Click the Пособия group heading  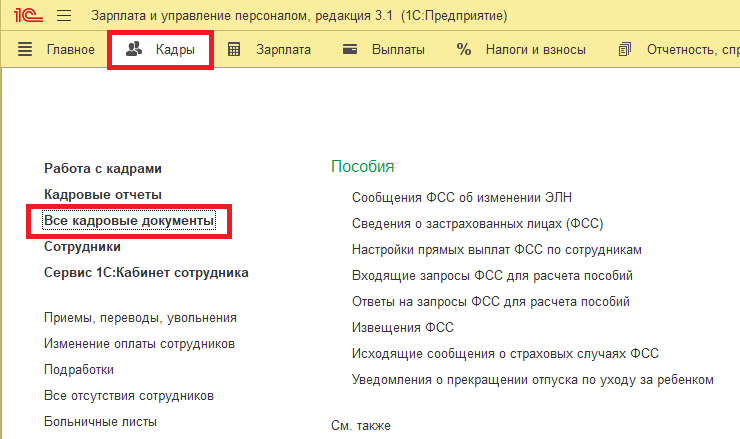click(x=362, y=166)
